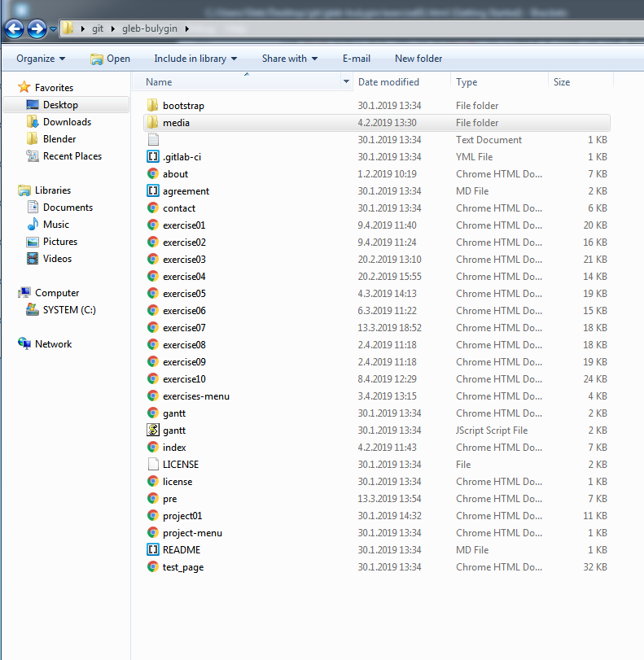Select the exercise06 file icon
The height and width of the screenshot is (660, 644).
click(153, 311)
